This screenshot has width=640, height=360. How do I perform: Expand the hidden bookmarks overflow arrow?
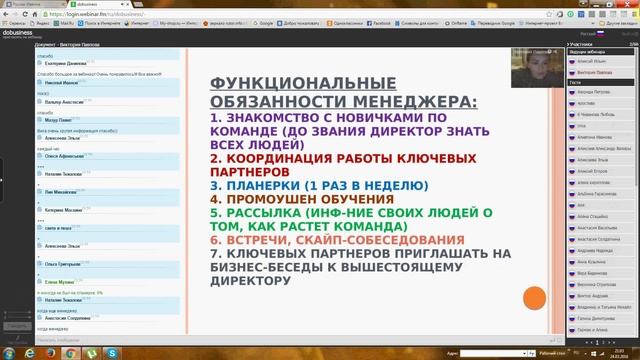tap(593, 23)
